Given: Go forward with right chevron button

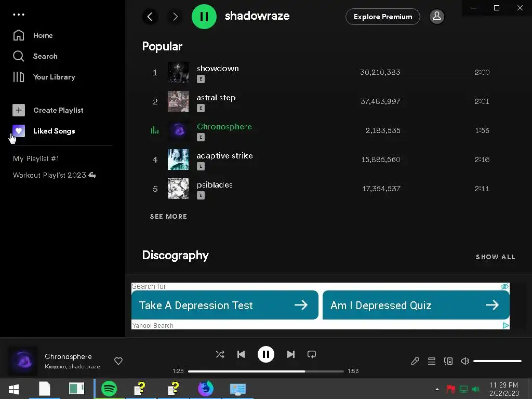Looking at the screenshot, I should pyautogui.click(x=175, y=16).
